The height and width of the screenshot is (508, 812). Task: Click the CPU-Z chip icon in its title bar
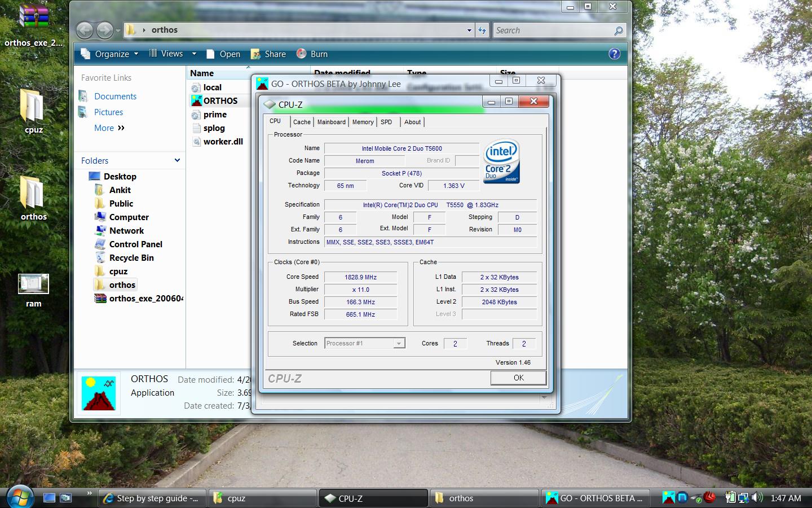pos(270,104)
